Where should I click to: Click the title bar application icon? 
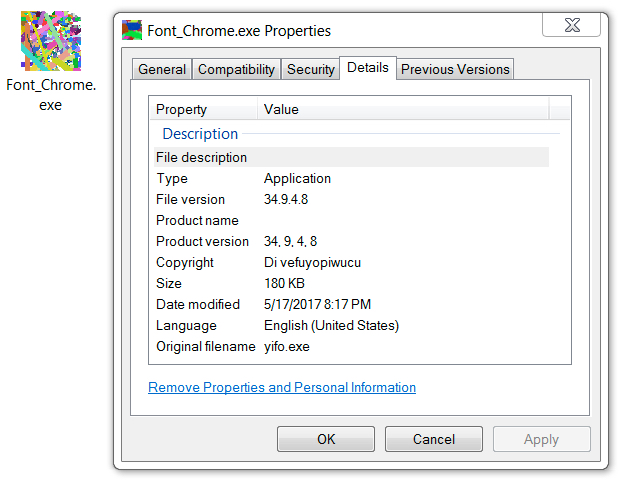coord(132,30)
